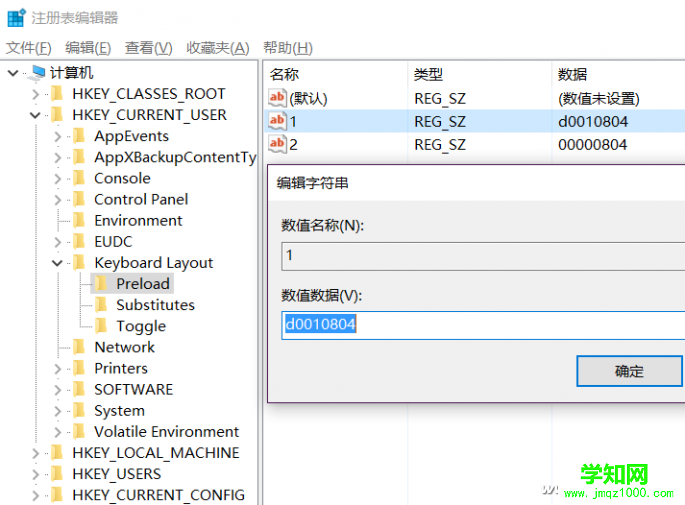Select the Environment key in tree
This screenshot has width=685, height=505.
click(138, 221)
